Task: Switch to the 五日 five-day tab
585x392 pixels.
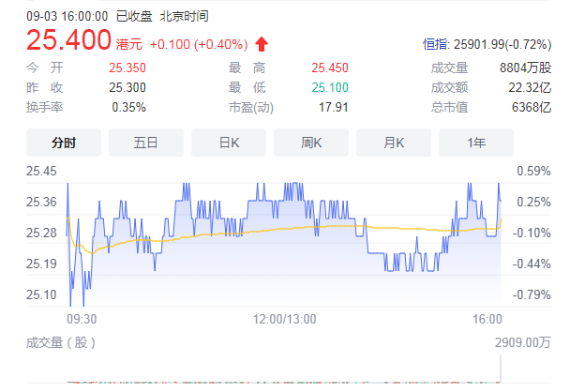Action: [x=146, y=143]
